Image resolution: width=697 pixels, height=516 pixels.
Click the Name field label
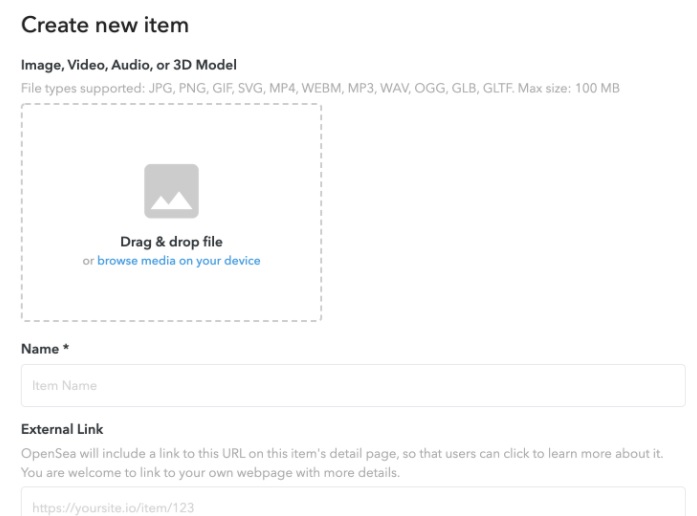(x=40, y=349)
